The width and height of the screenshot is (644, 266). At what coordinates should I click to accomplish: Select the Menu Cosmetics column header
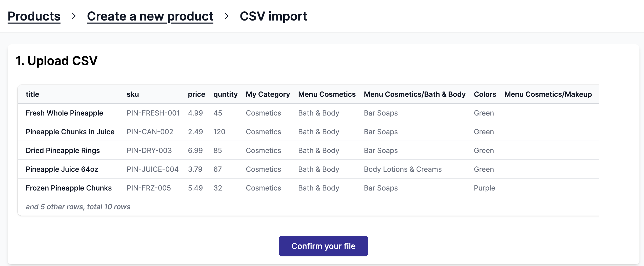(327, 94)
